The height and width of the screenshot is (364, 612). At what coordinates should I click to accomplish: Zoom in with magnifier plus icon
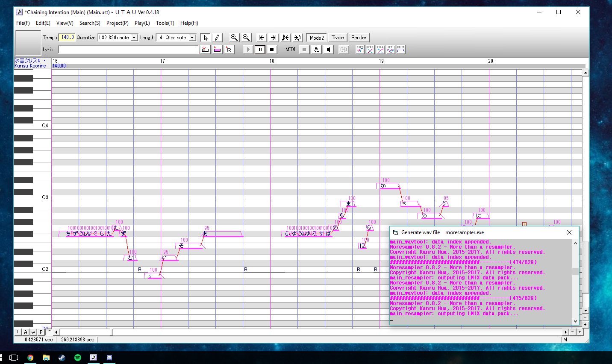click(x=234, y=38)
